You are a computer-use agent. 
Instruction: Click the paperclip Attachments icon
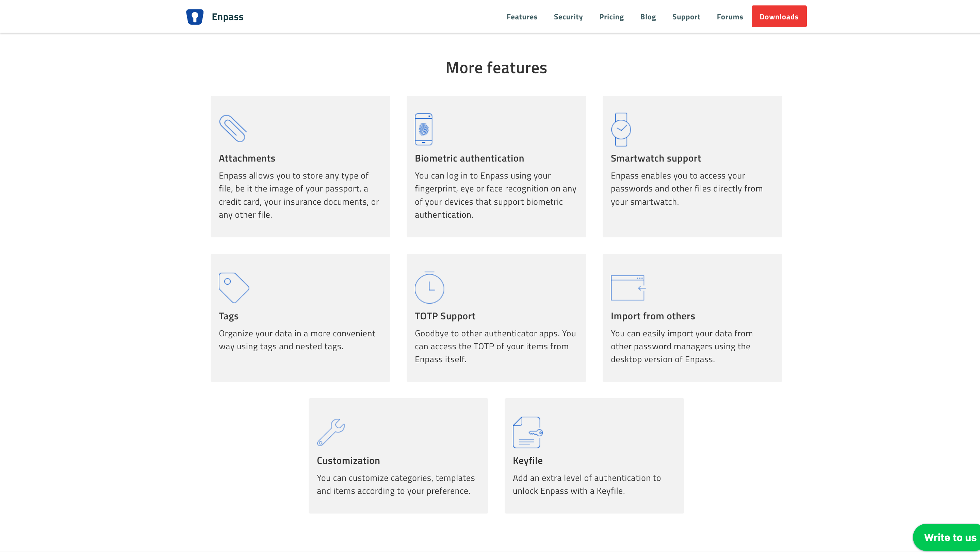click(x=233, y=129)
